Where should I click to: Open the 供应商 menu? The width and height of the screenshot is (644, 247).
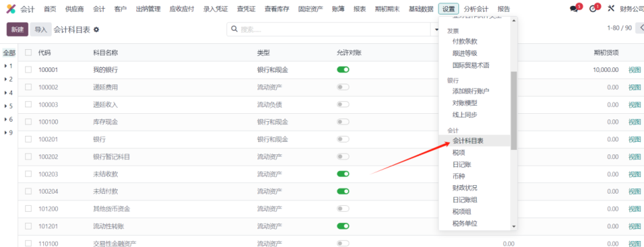pos(75,9)
